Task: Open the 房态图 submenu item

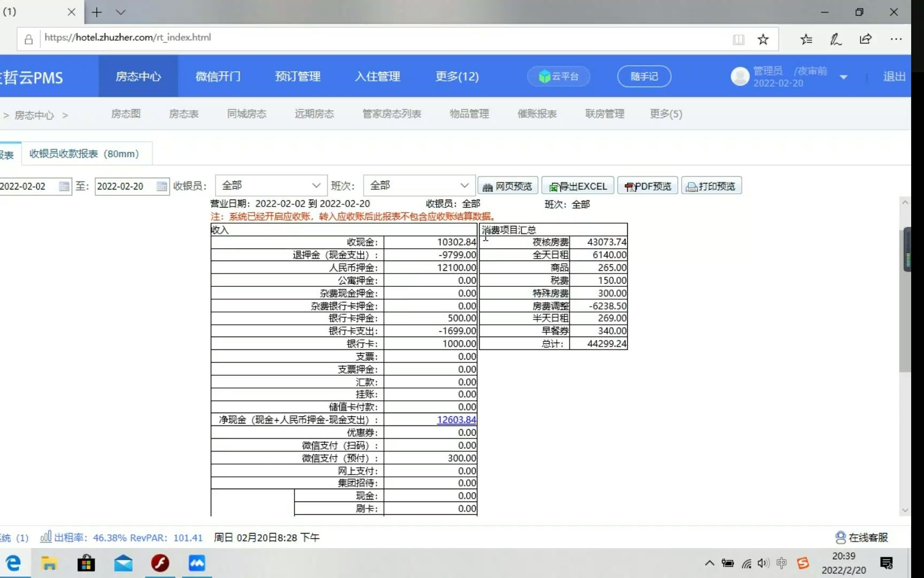Action: (x=126, y=114)
